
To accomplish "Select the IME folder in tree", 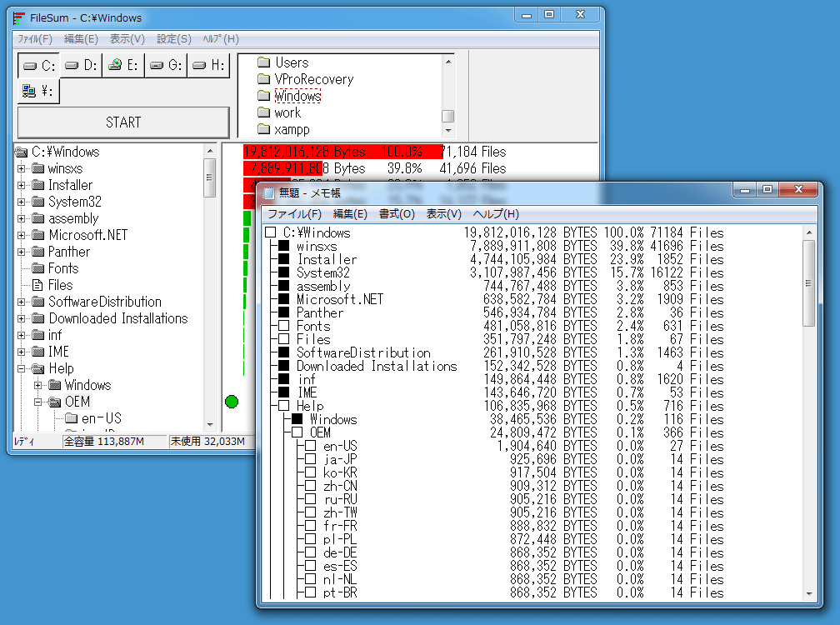I will click(58, 352).
